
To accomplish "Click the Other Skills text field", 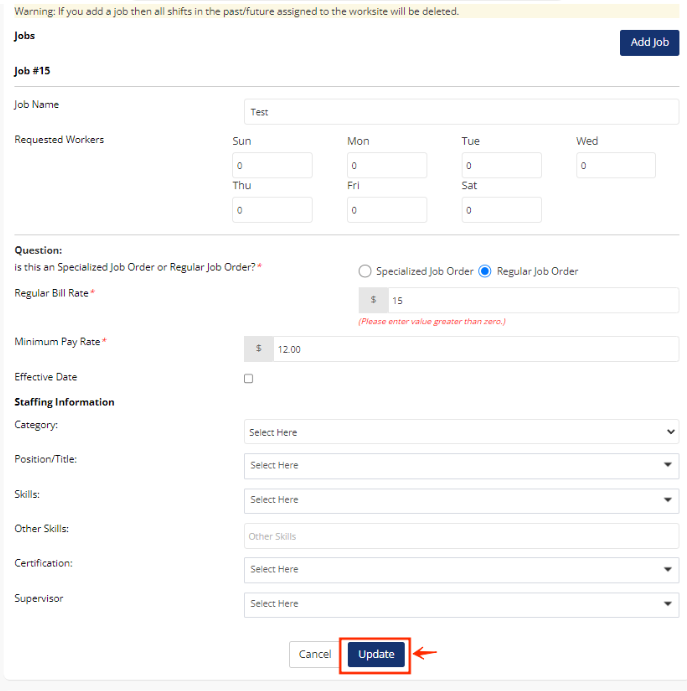I will (x=461, y=536).
